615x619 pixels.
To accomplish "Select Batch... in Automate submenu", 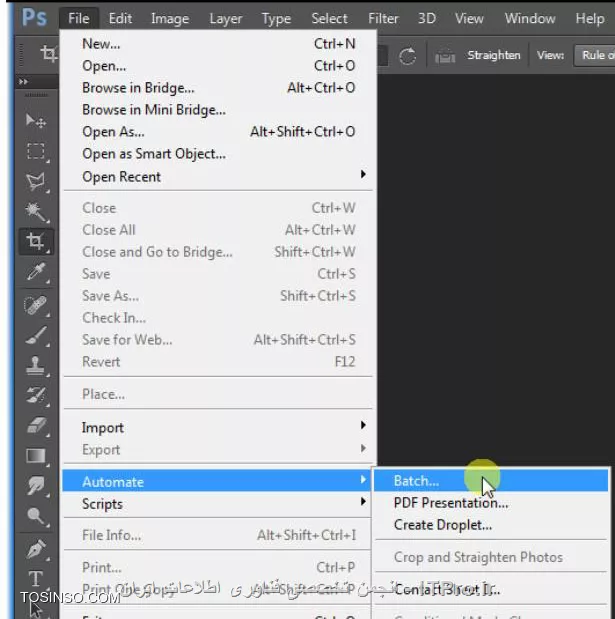I will [490, 481].
